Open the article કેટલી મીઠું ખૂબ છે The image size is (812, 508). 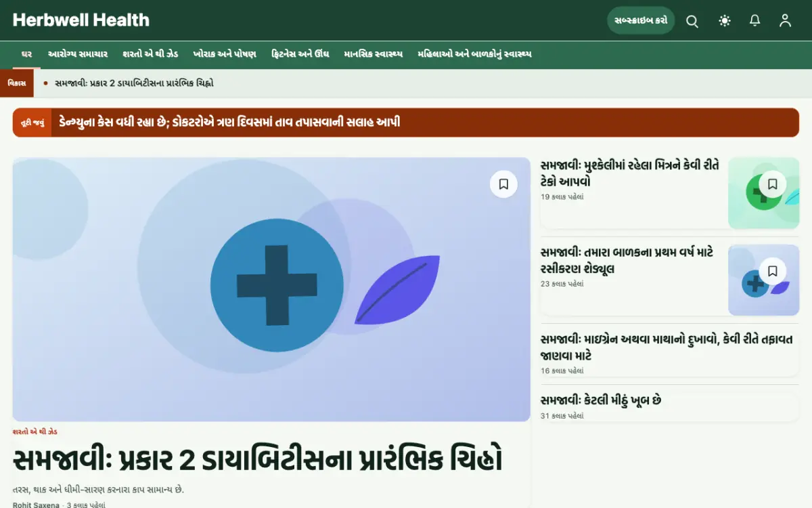coord(601,400)
